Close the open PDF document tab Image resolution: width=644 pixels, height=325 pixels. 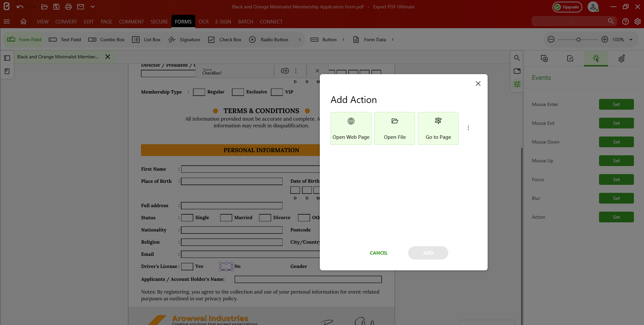(x=108, y=56)
